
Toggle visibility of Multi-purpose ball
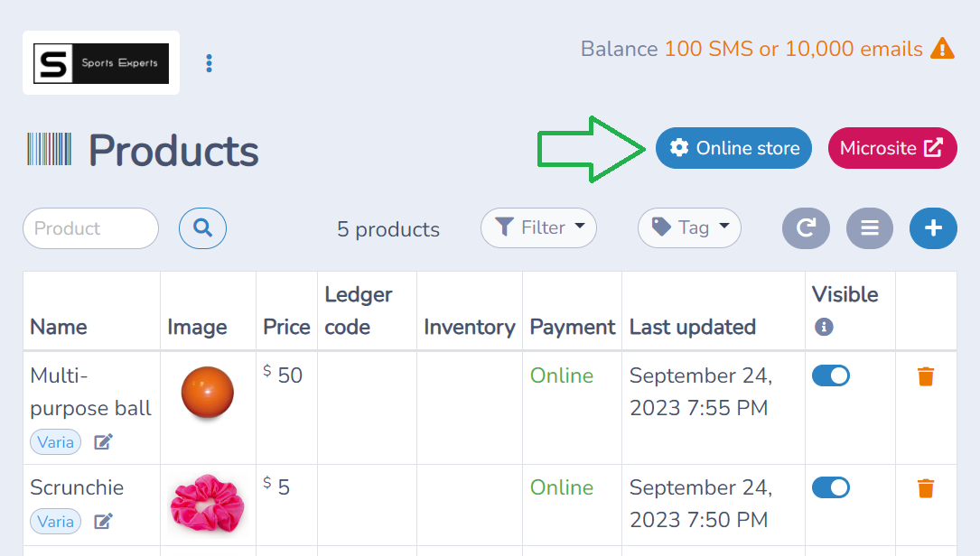pyautogui.click(x=831, y=376)
